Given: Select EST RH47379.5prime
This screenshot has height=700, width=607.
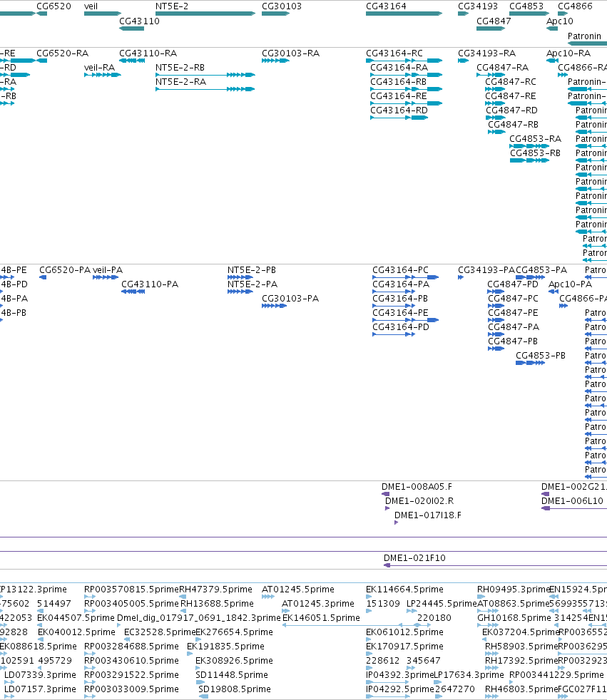Looking at the screenshot, I should click(x=215, y=590).
